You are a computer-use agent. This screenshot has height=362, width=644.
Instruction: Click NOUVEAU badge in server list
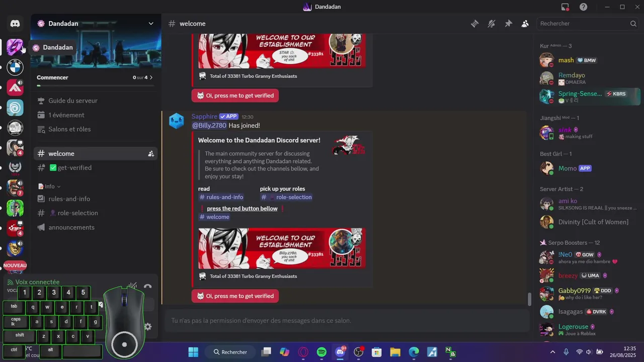point(15,265)
